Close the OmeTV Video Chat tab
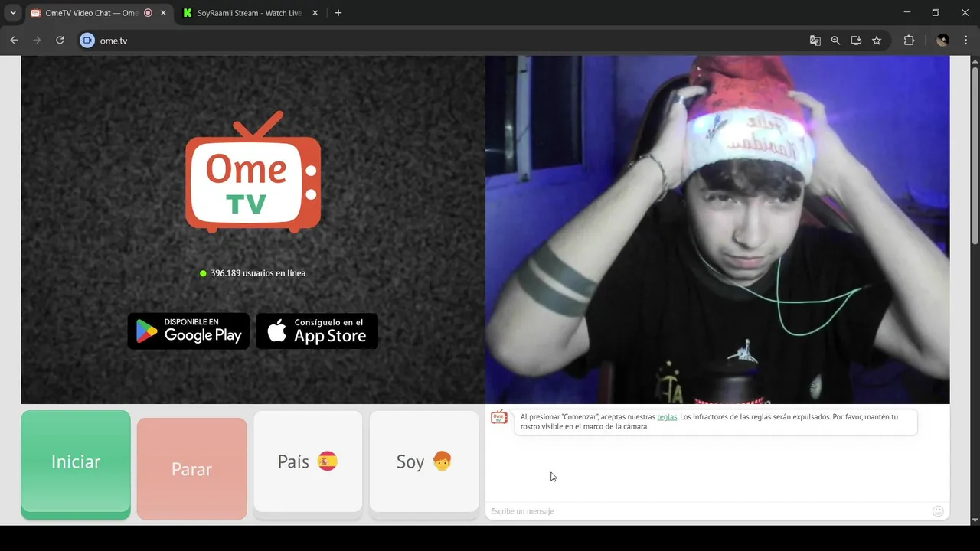Image resolution: width=980 pixels, height=551 pixels. pos(163,13)
